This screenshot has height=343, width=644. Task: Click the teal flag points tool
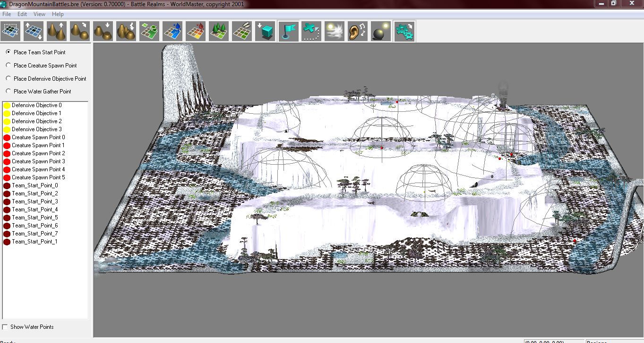288,31
